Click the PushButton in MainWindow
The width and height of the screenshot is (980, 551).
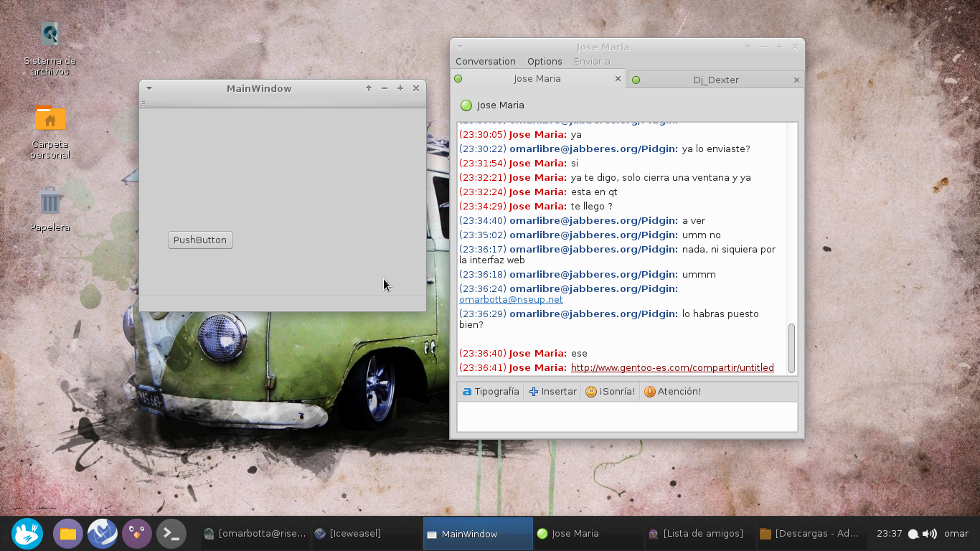tap(200, 240)
